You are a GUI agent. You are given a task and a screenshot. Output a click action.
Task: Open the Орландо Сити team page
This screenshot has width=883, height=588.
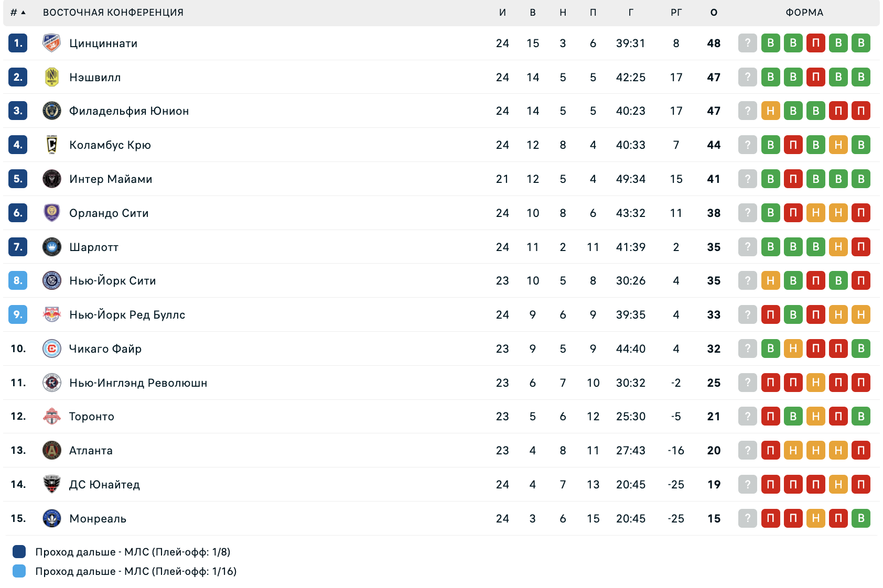[109, 213]
